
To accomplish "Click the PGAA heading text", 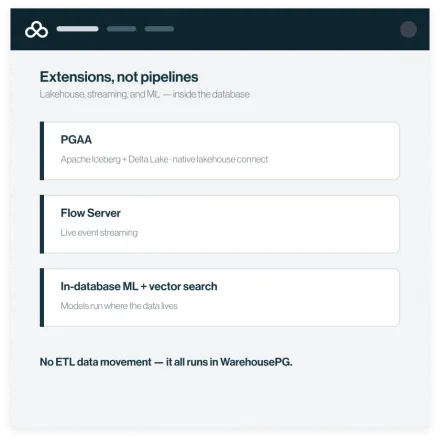I will tap(76, 140).
